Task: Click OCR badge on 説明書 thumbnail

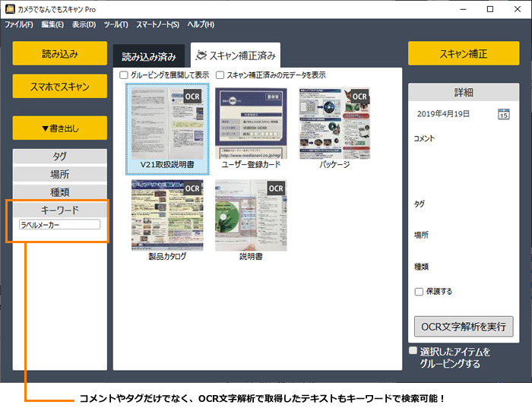Action: pyautogui.click(x=276, y=188)
